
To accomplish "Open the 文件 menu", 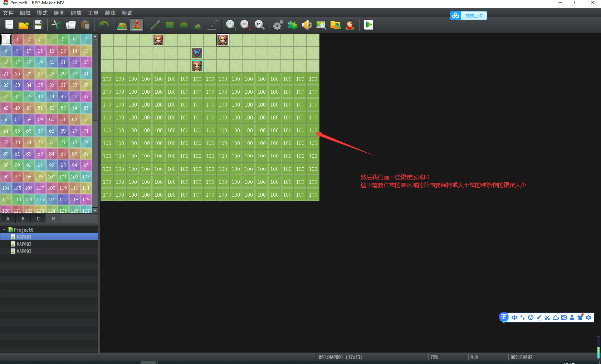I will 8,13.
